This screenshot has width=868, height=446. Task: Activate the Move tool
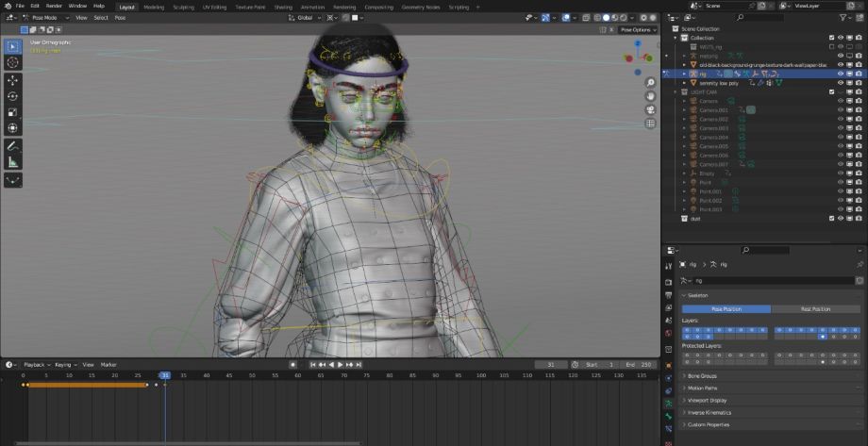tap(12, 80)
